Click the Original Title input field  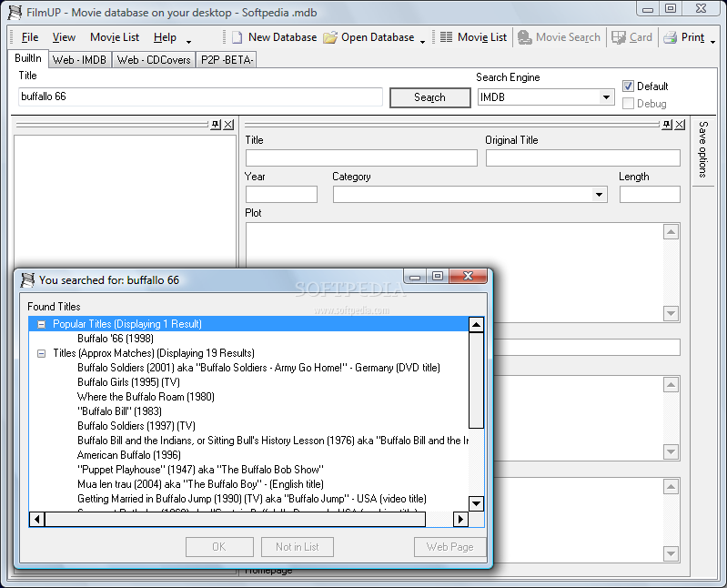click(x=583, y=157)
